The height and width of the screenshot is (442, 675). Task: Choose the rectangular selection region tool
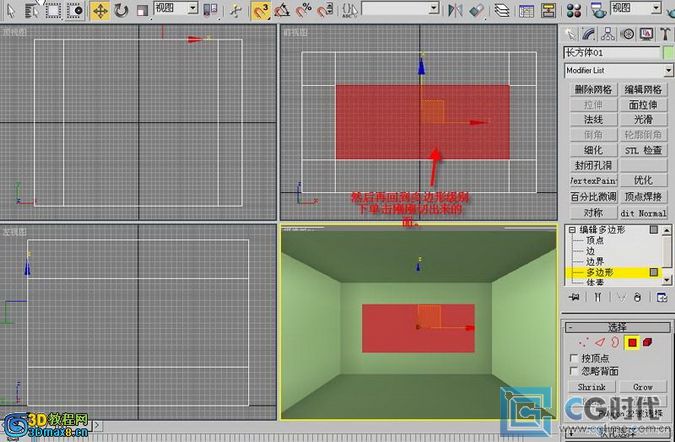(53, 10)
